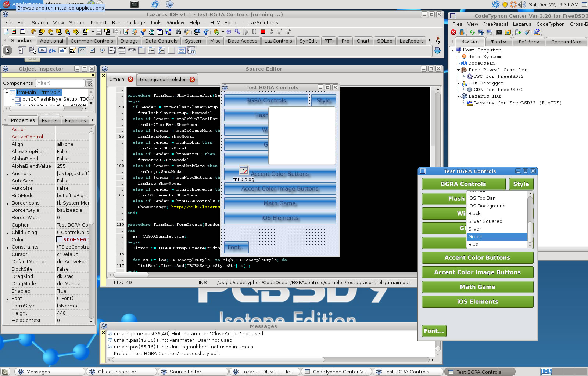The image size is (588, 376).
Task: Open the Applications menu in the top panel
Action: tap(22, 4)
